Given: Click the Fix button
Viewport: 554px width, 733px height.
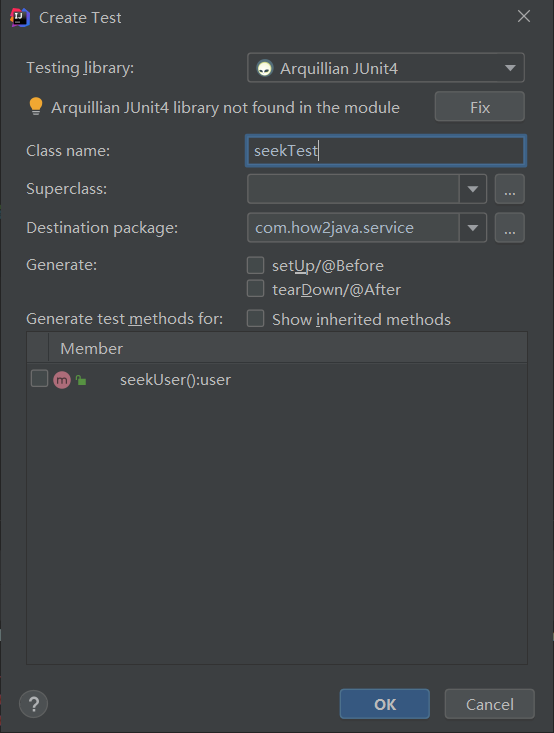Looking at the screenshot, I should [480, 107].
